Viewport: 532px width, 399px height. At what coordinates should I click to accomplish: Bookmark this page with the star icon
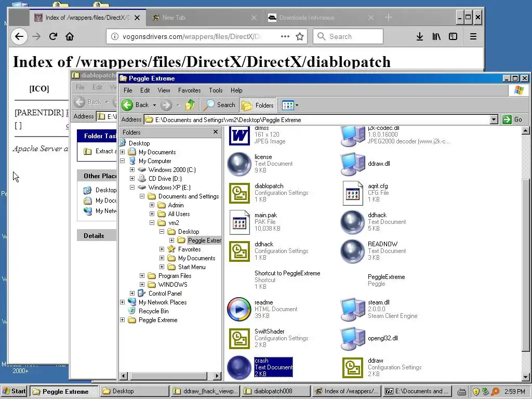tap(300, 37)
